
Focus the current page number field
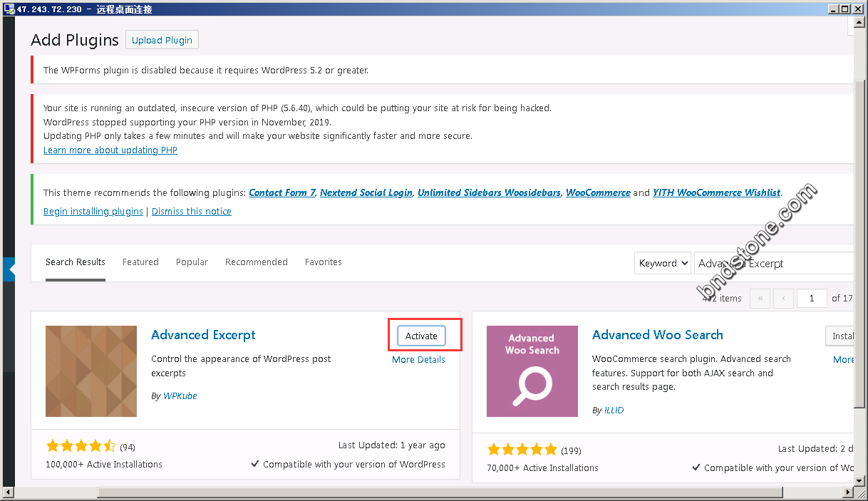coord(812,299)
